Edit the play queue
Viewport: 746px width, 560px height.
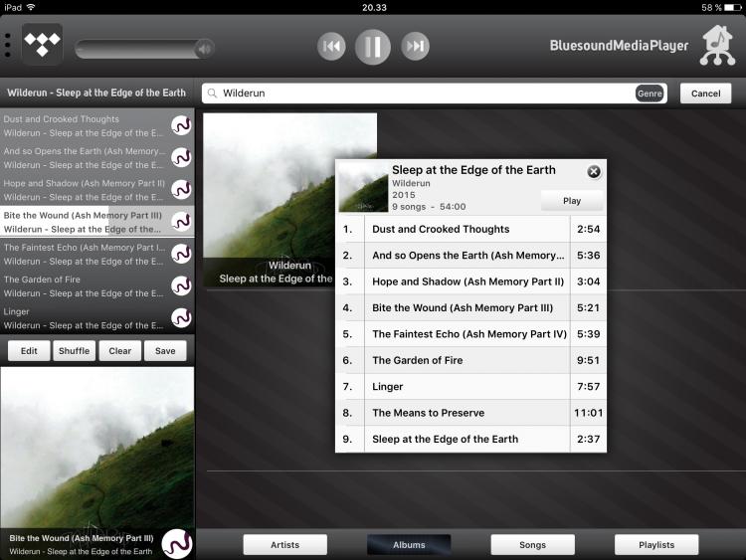29,351
